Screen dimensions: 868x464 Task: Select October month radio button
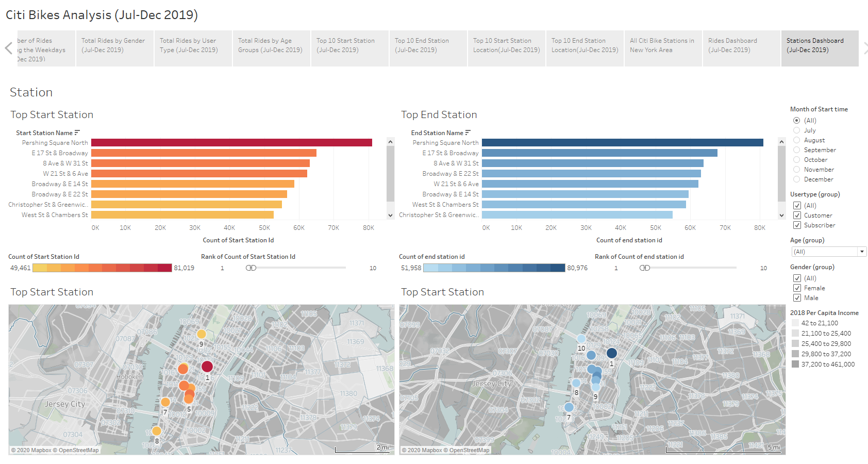coord(797,160)
